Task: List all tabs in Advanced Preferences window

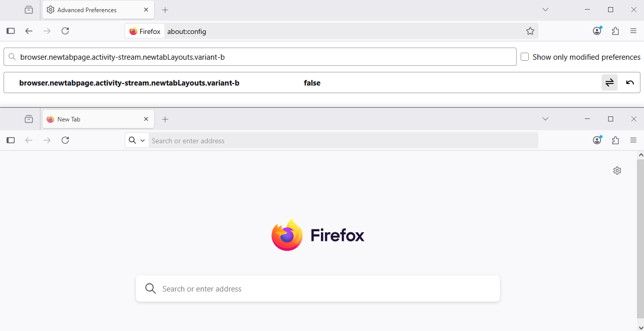Action: pos(545,10)
